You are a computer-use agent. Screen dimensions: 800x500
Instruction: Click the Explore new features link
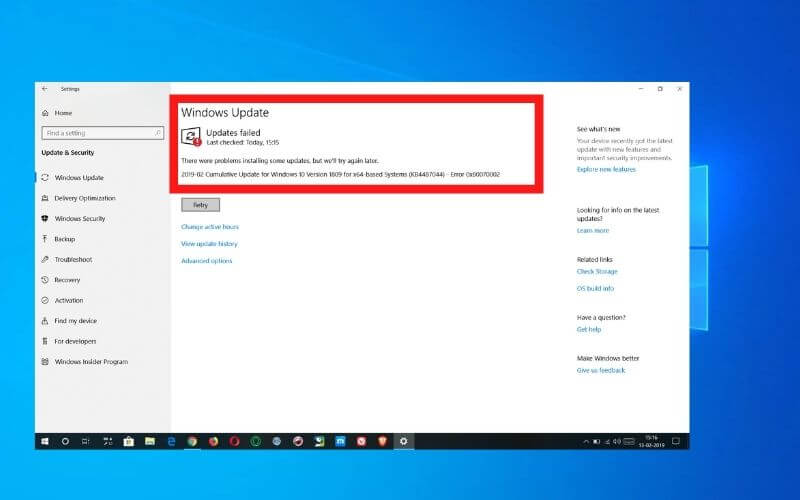point(604,170)
